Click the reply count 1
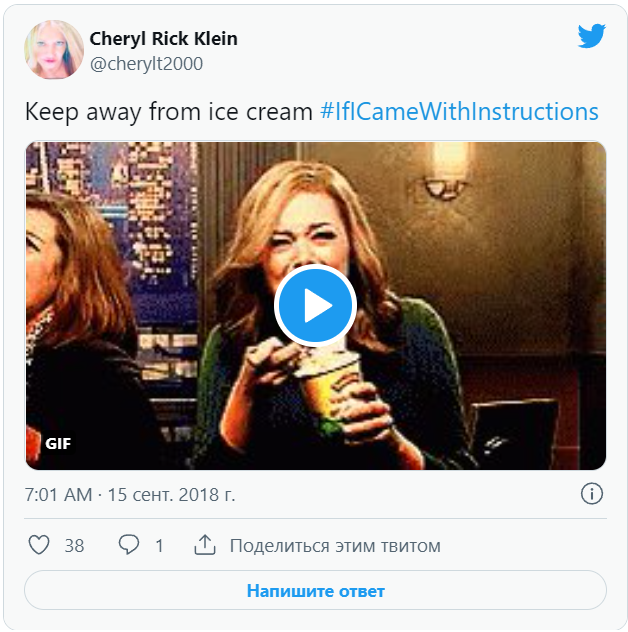This screenshot has height=632, width=628. pyautogui.click(x=159, y=546)
